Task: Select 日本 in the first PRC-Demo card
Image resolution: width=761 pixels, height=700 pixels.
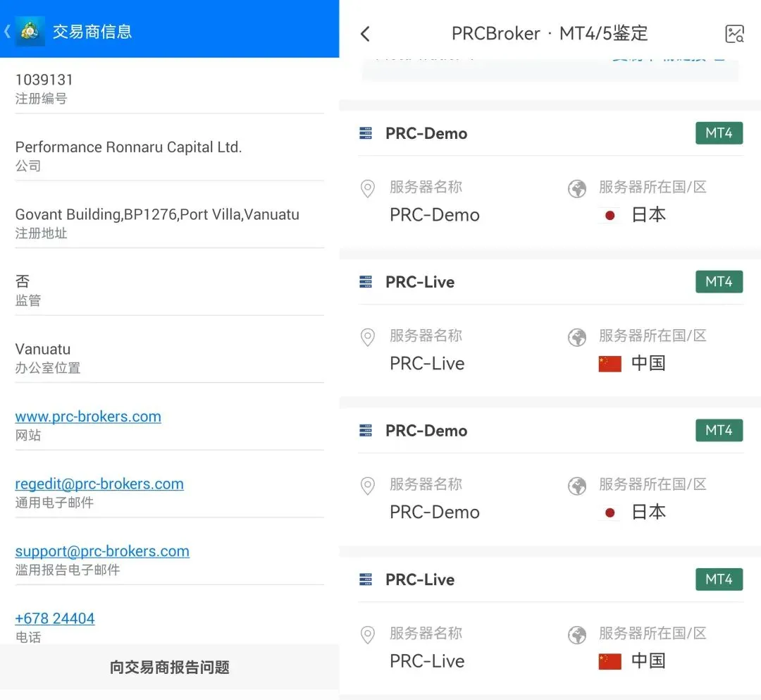Action: [x=648, y=214]
